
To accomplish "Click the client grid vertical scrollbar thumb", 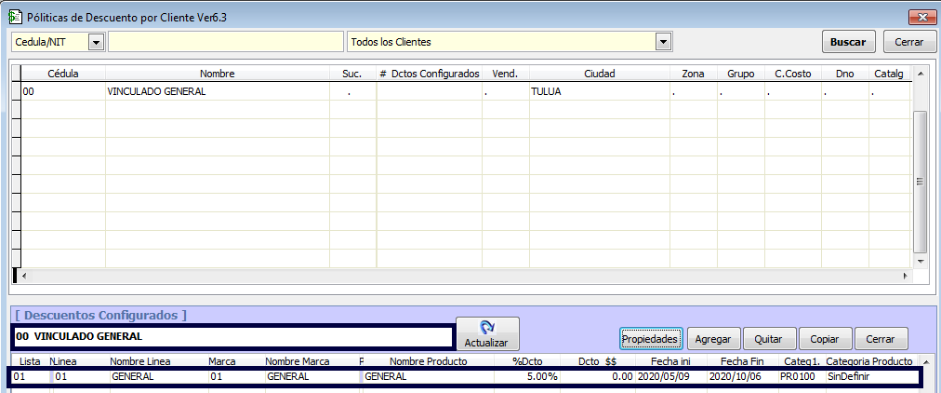I will tap(919, 181).
